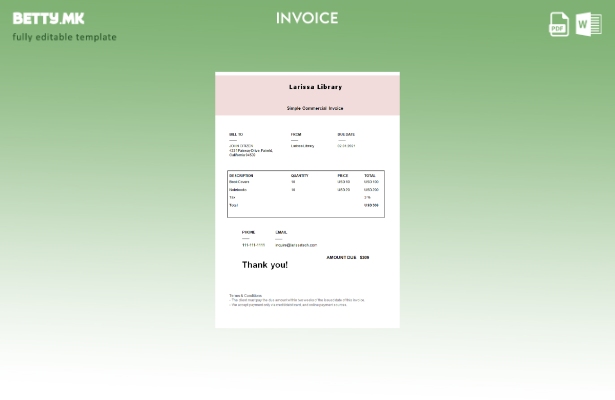Click the BETTY.MK logo
615x400 pixels.
[x=48, y=18]
